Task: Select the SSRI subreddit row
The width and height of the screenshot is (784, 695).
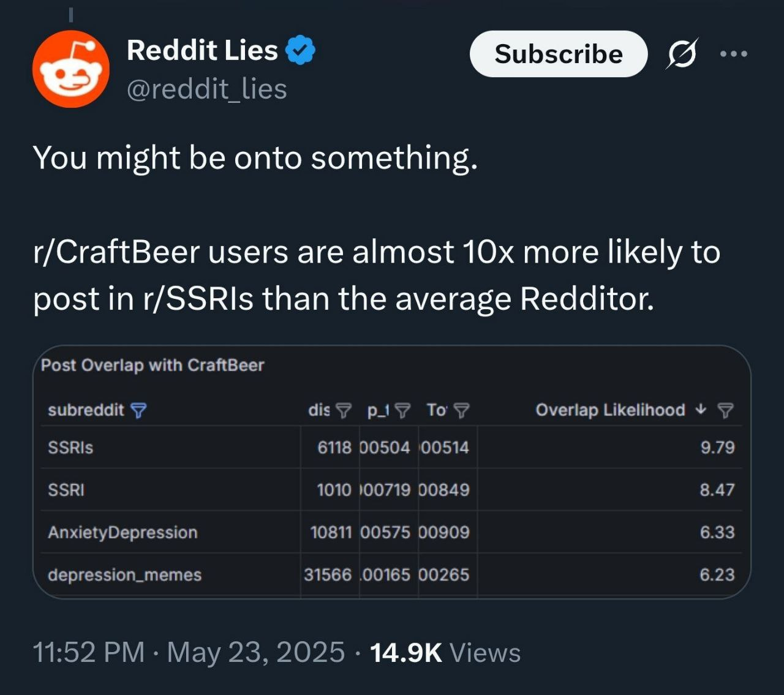Action: tap(391, 490)
